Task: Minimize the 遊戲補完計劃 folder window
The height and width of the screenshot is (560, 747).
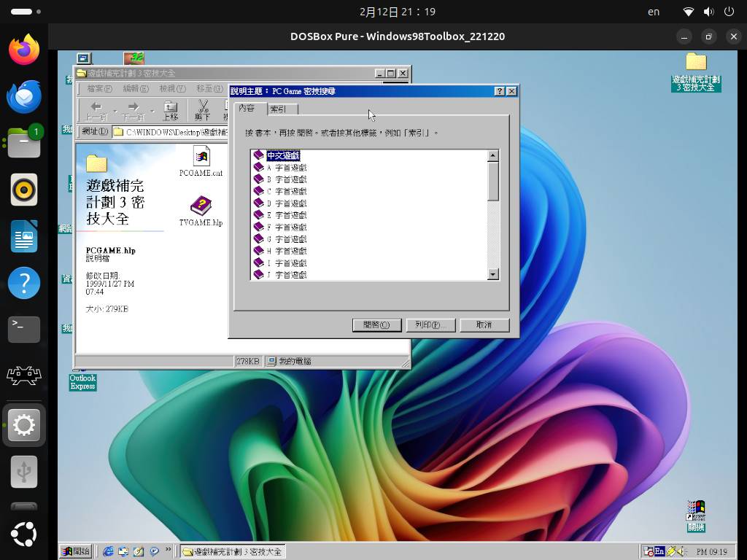Action: pos(379,74)
